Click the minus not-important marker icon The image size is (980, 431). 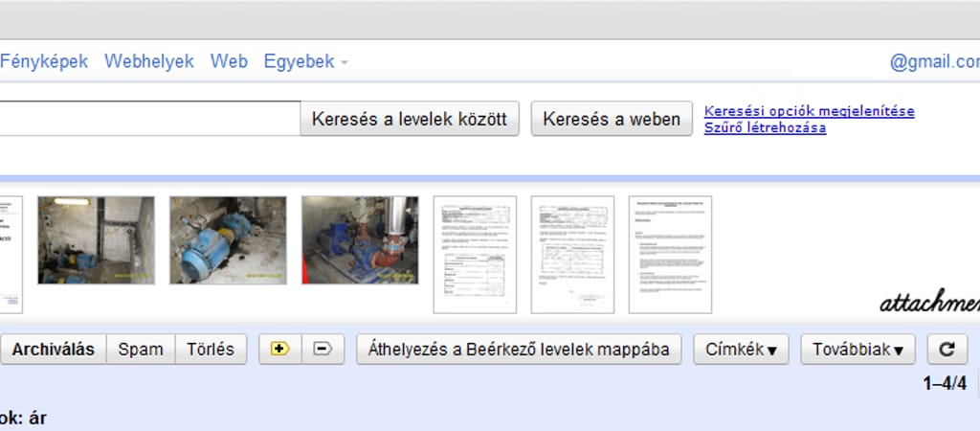(323, 350)
